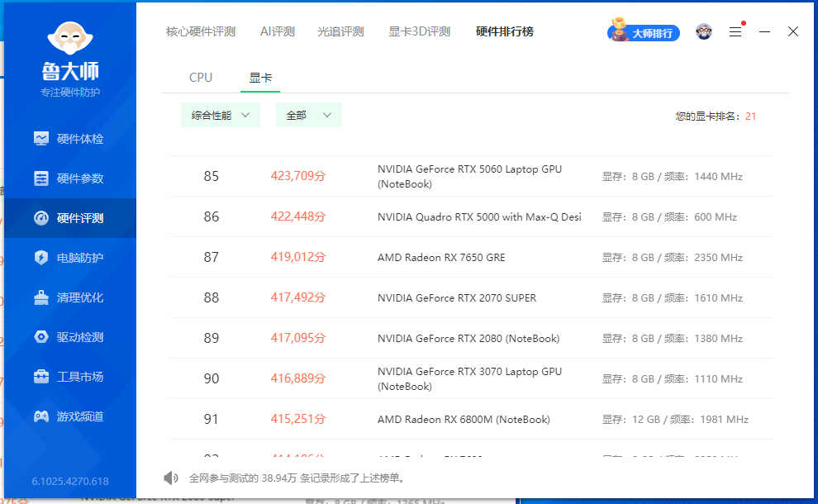This screenshot has width=818, height=504.
Task: Click score 415,251分
Action: click(298, 419)
